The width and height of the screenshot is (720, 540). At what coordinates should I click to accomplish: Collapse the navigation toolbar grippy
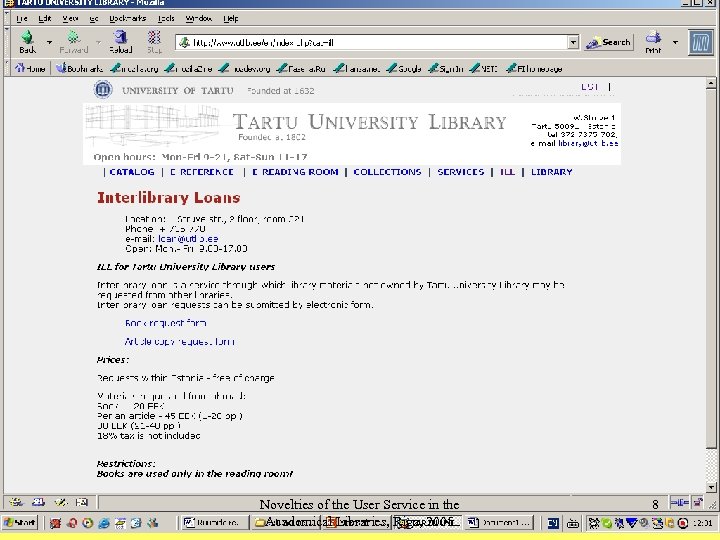7,42
